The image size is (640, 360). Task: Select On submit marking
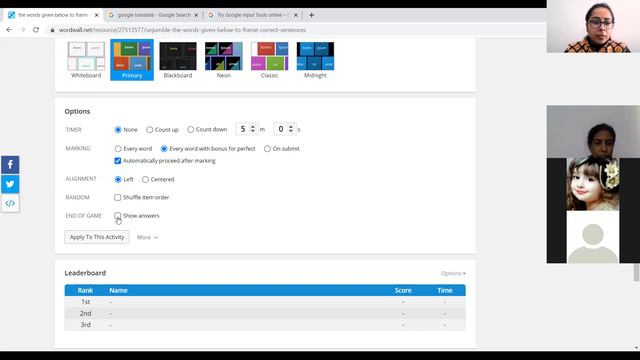267,149
